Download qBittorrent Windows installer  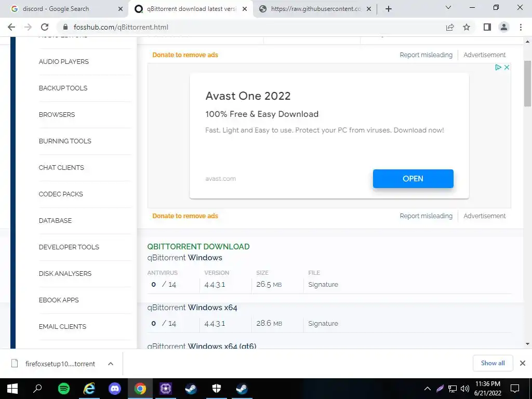click(184, 258)
